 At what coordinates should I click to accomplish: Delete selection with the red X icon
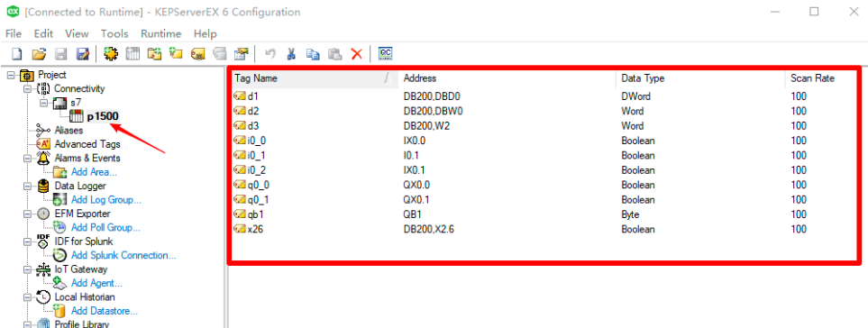(357, 54)
